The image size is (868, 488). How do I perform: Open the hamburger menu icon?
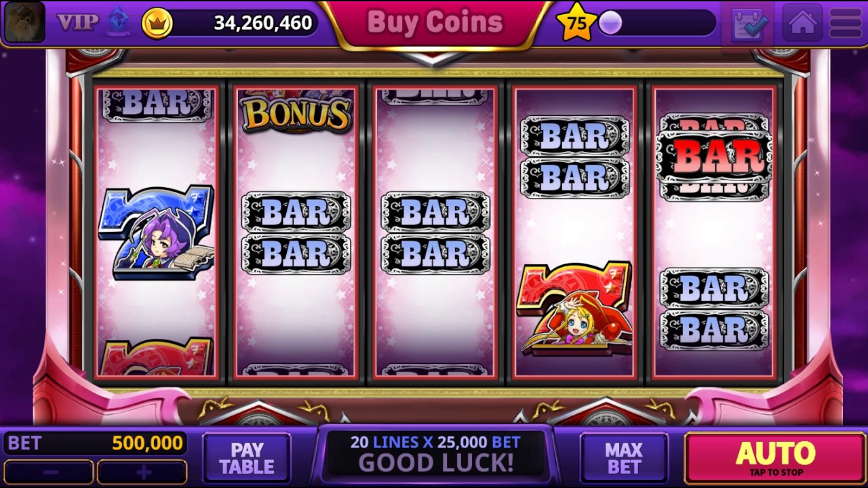point(846,23)
